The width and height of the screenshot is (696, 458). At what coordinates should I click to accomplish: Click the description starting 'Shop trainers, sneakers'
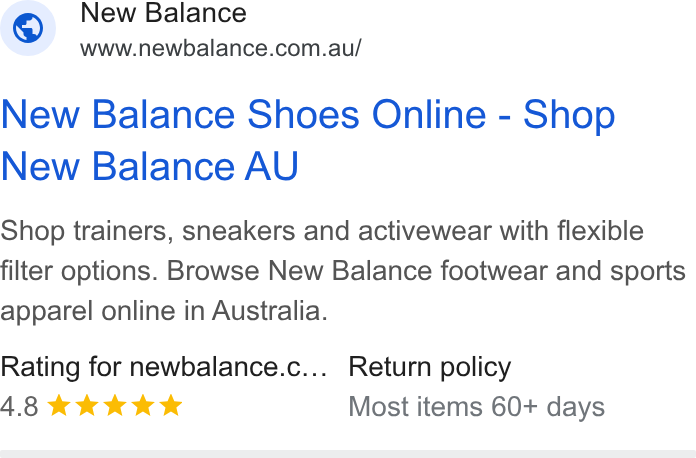coord(343,271)
